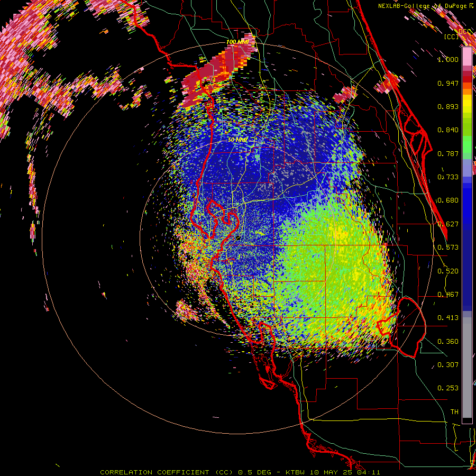Click the 0.467 scale value
The image size is (476, 476).
[x=448, y=295]
